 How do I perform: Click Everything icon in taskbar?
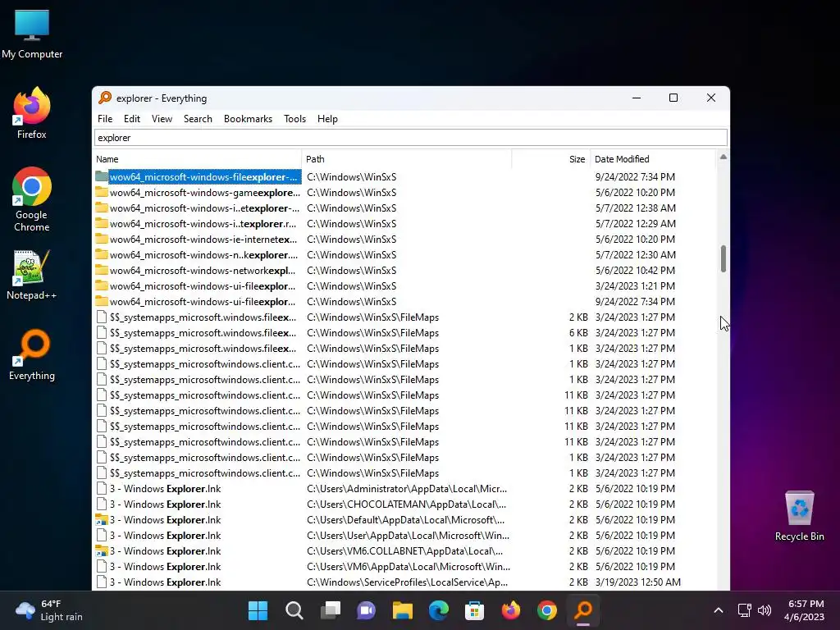583,610
